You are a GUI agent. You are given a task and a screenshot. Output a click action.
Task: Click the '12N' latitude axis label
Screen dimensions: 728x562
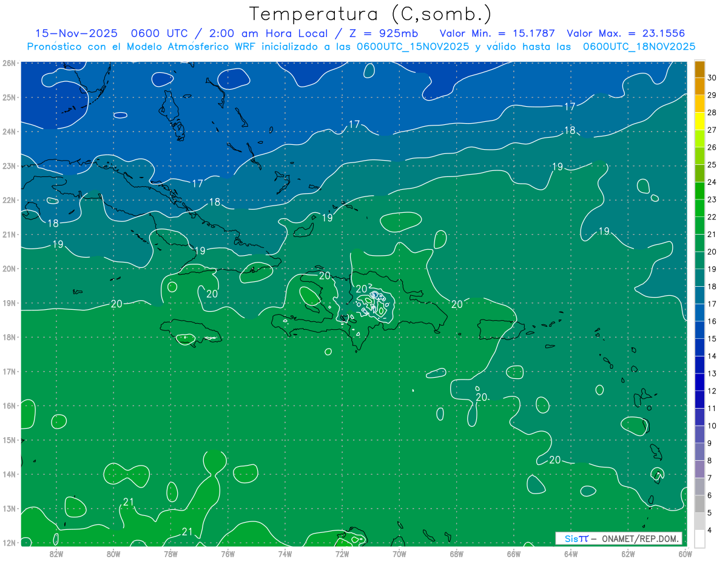point(9,543)
